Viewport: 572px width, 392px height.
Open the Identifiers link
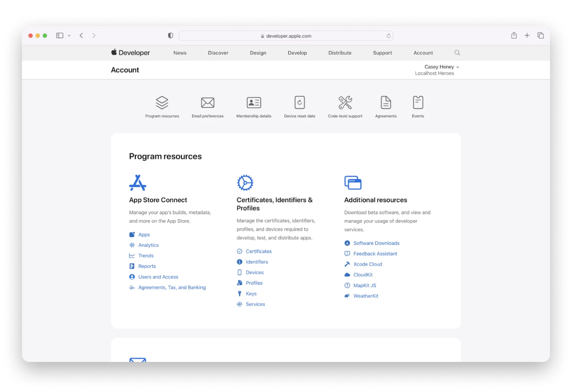pos(257,262)
